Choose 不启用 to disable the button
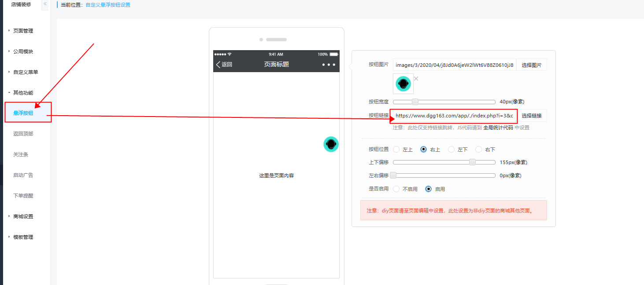The height and width of the screenshot is (285, 644). click(x=396, y=189)
